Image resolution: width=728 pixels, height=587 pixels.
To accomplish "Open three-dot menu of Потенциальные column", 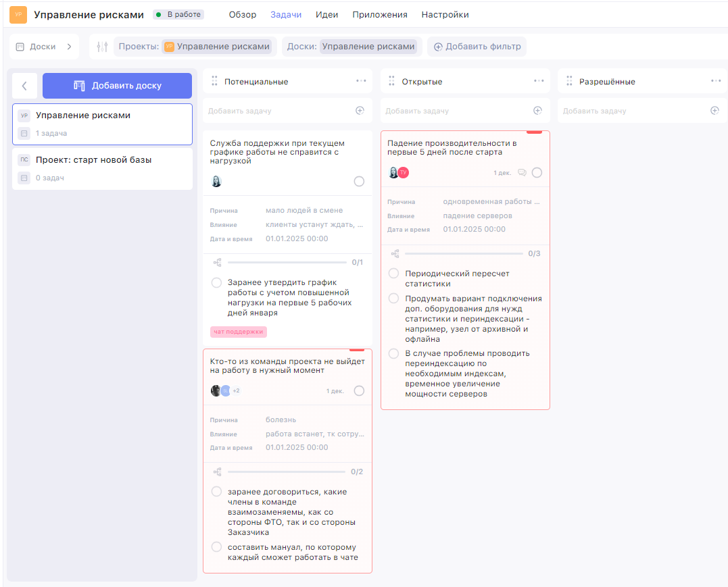I will click(x=362, y=81).
